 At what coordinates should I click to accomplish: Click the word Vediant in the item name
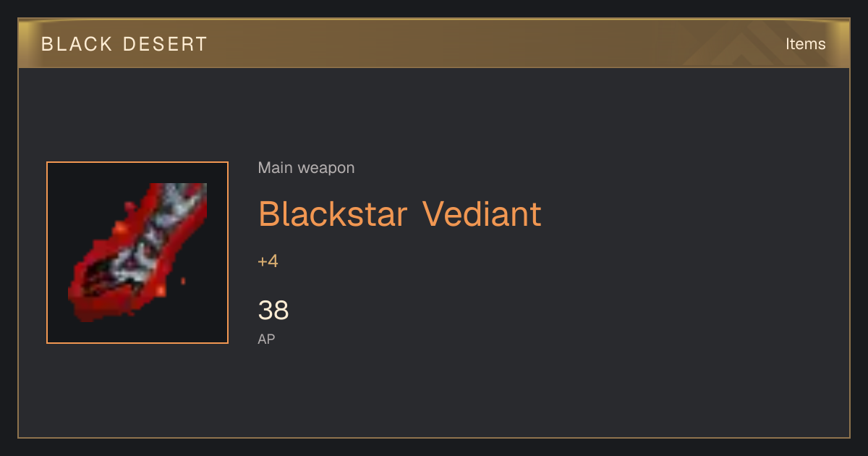[482, 214]
